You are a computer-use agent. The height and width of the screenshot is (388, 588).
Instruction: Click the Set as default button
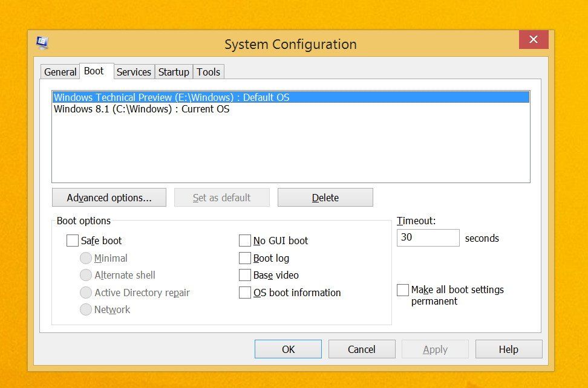tap(221, 198)
